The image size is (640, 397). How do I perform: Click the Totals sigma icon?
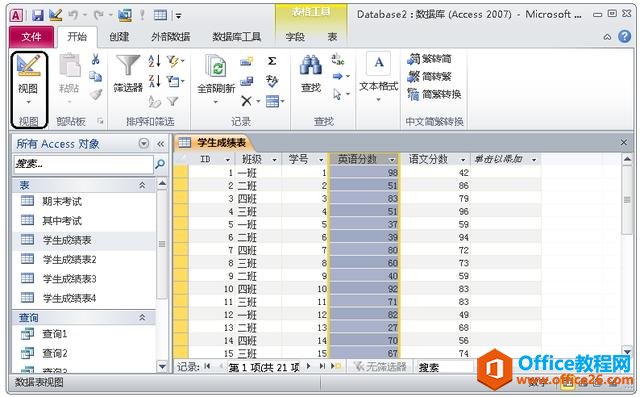coord(272,61)
